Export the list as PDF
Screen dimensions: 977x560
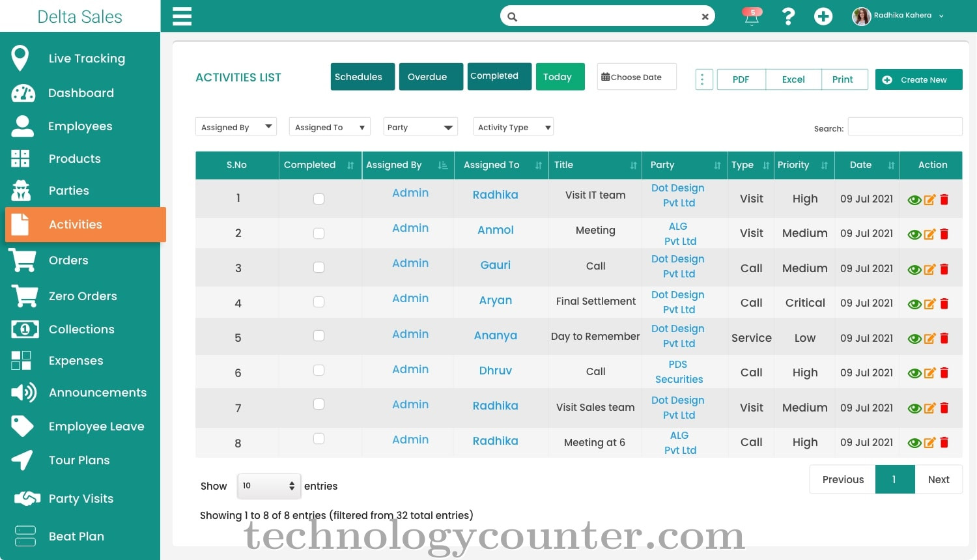[x=741, y=79]
